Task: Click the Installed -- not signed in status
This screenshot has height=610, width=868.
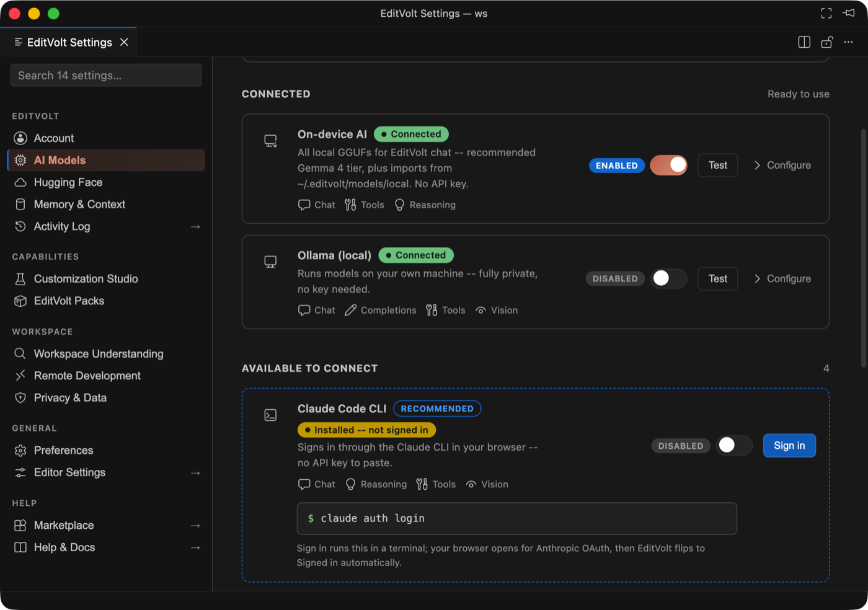Action: [367, 430]
